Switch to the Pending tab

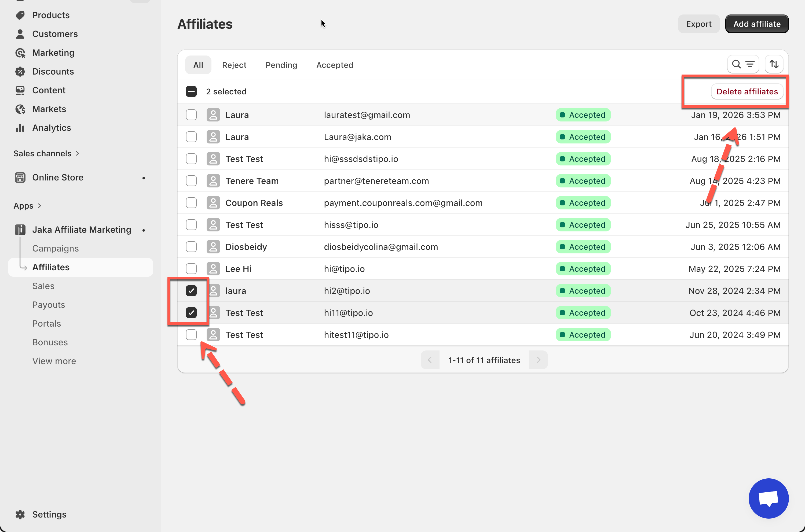(x=281, y=65)
